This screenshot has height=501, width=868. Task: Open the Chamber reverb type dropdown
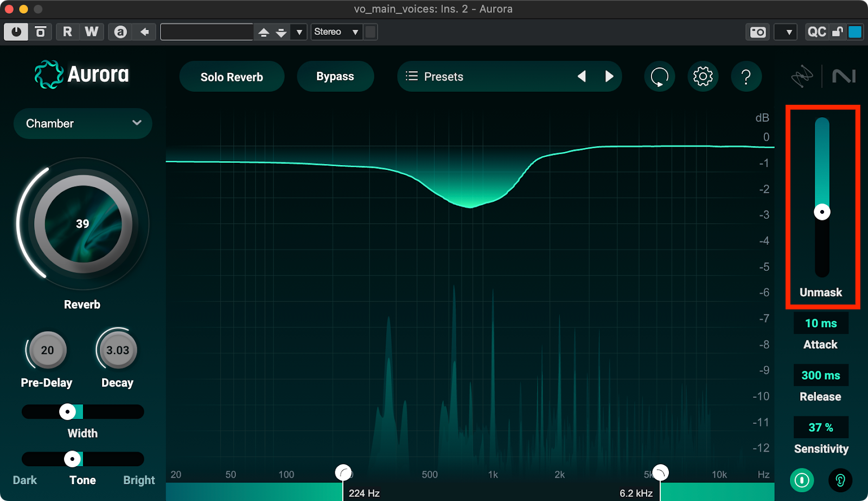coord(83,123)
